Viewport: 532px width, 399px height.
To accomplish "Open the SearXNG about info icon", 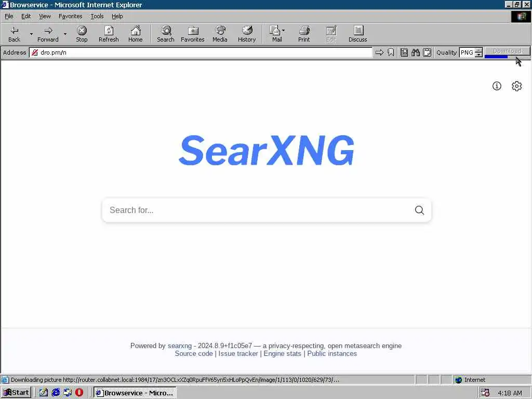I will point(497,86).
